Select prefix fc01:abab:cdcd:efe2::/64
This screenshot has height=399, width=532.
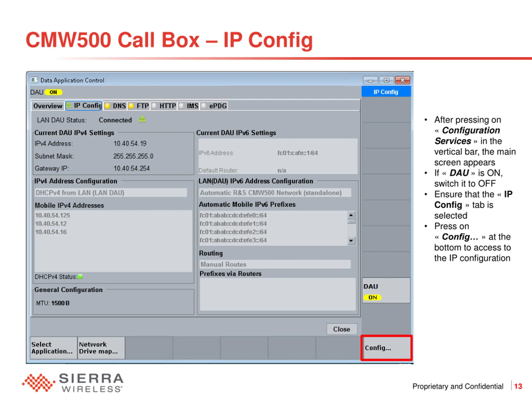pos(233,232)
